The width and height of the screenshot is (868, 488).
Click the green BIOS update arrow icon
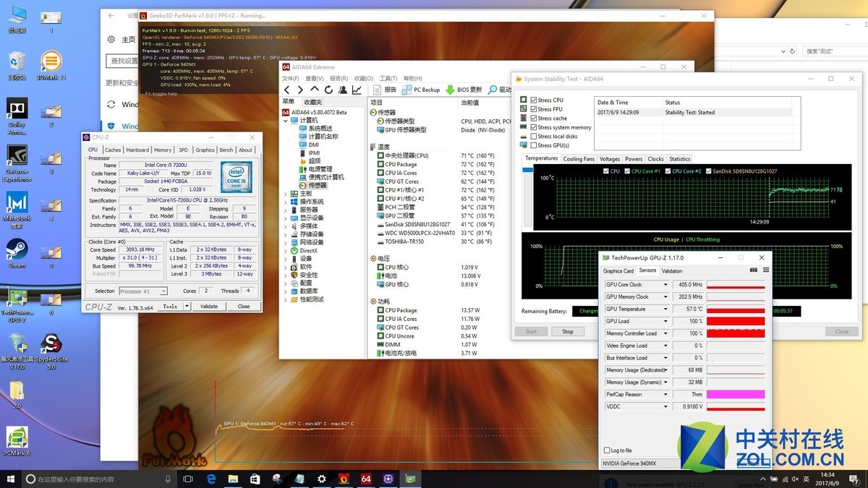pyautogui.click(x=450, y=90)
